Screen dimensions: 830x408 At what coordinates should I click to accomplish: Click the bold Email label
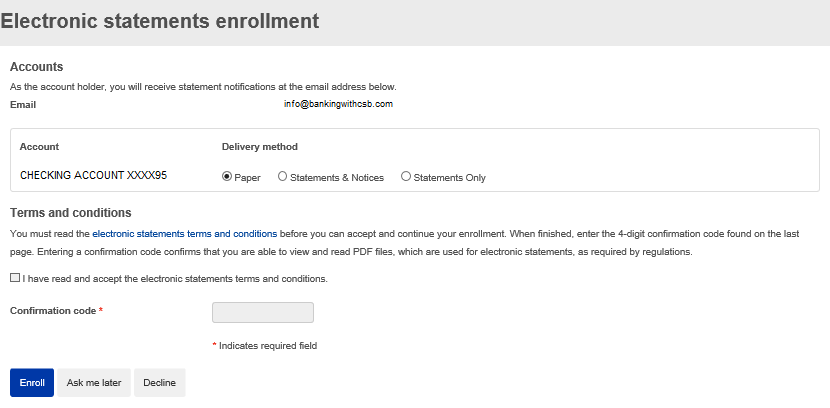(23, 104)
